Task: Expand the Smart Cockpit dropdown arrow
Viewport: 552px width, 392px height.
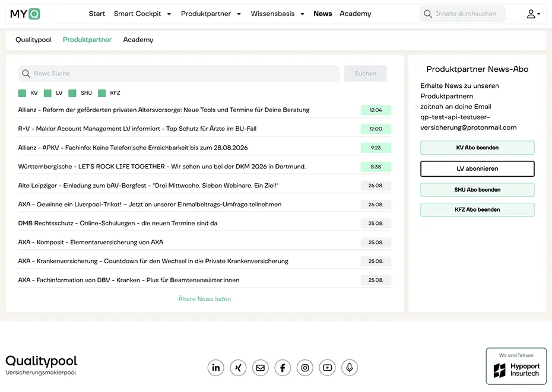Action: tap(169, 14)
